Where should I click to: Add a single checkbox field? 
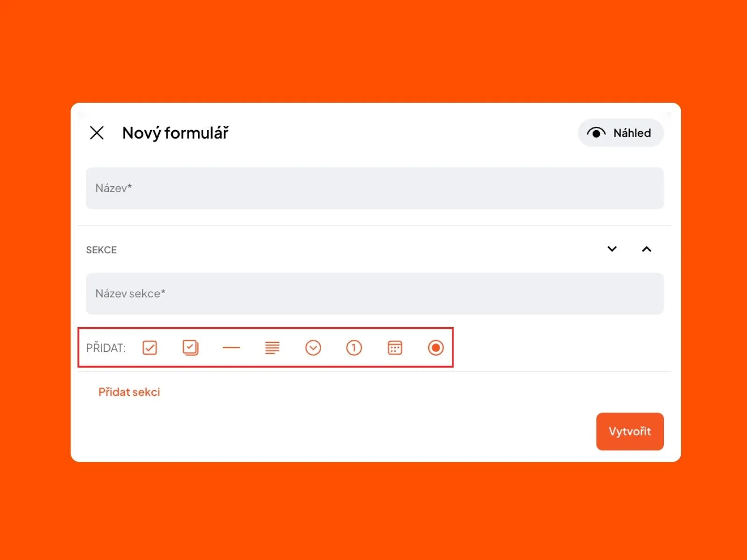coord(149,348)
